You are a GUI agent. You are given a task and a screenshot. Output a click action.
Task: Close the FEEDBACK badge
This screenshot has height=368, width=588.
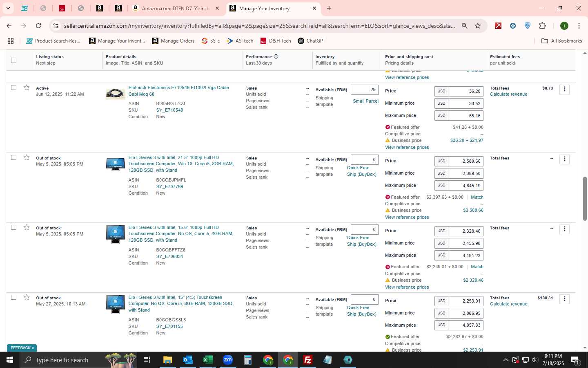[33, 348]
